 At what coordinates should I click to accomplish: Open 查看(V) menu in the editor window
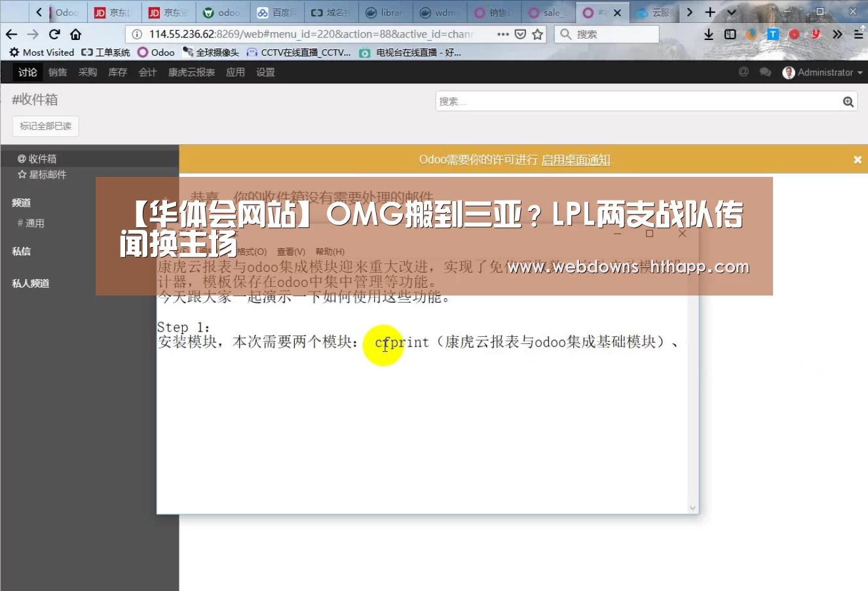point(291,252)
